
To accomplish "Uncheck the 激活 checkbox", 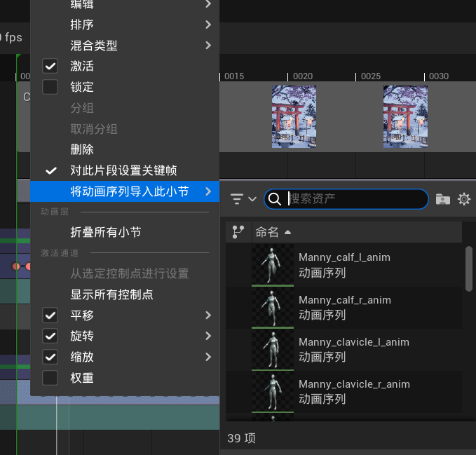I will [x=50, y=67].
